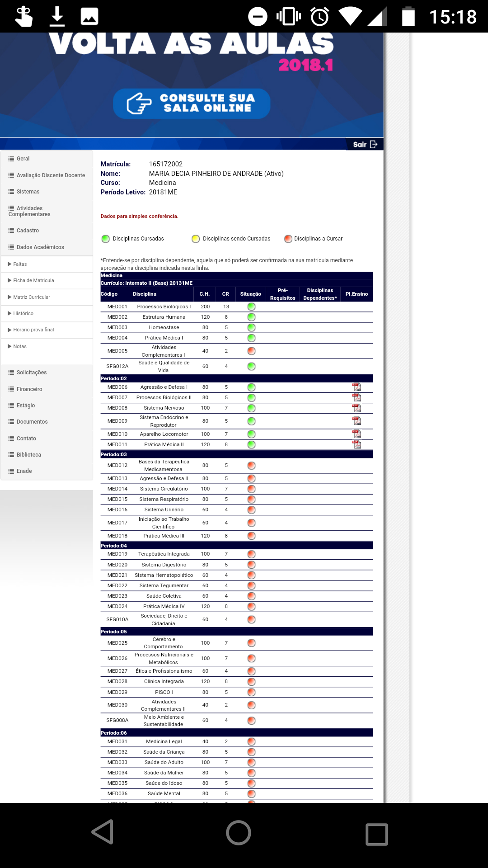Click the green status icon for Processos Biológicos I

[x=251, y=307]
